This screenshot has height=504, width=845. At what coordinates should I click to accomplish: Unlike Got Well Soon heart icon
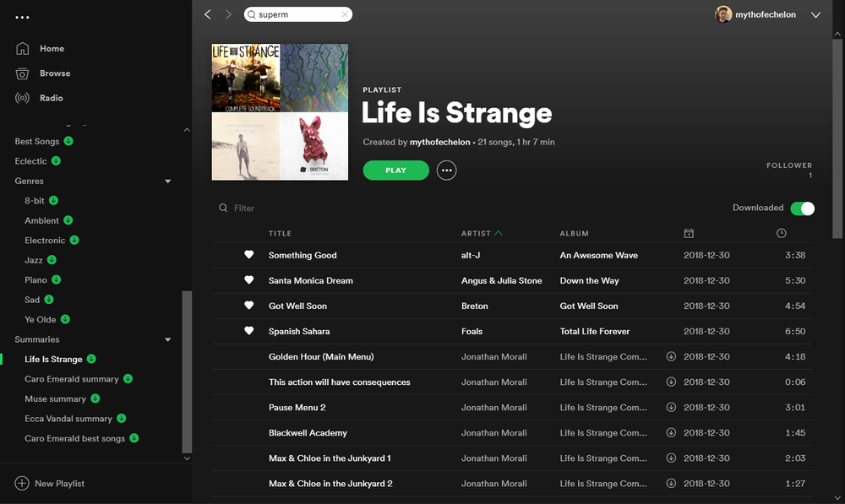coord(249,306)
